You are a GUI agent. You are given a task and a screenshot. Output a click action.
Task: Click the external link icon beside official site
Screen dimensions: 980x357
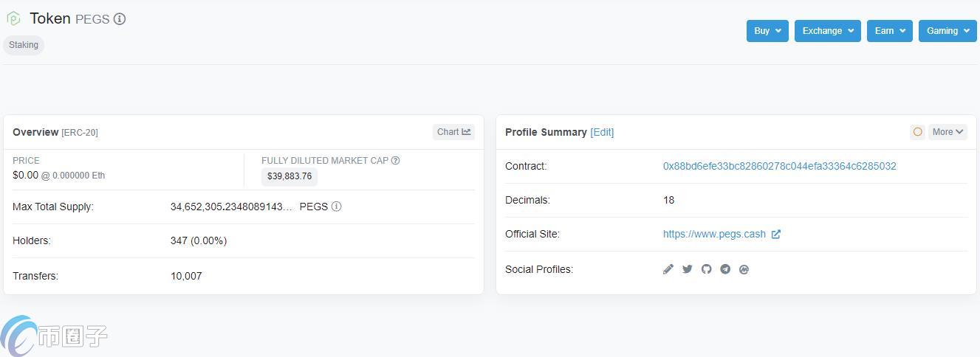point(776,235)
